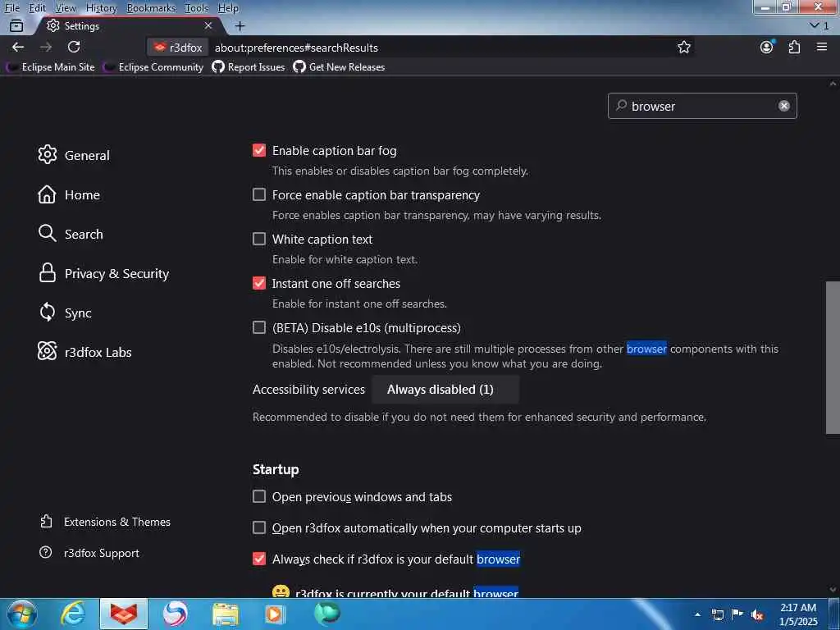840x630 pixels.
Task: Open the green round taskbar icon
Action: pyautogui.click(x=326, y=614)
